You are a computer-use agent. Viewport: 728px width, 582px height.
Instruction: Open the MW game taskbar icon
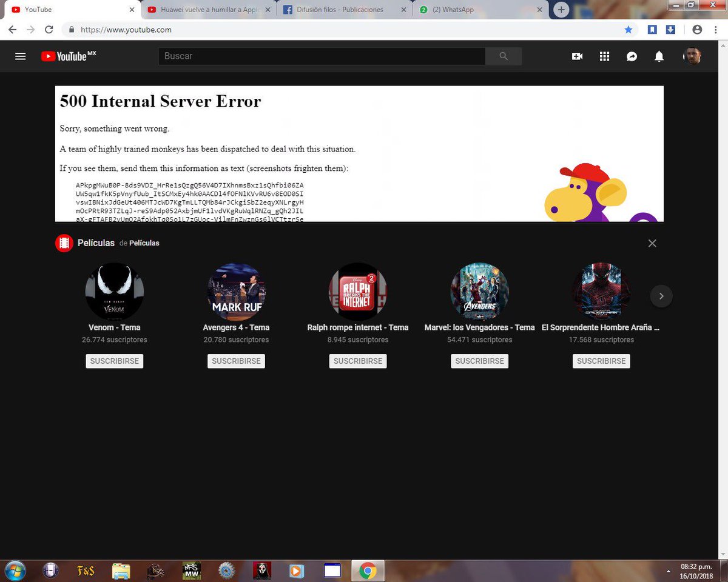[192, 571]
